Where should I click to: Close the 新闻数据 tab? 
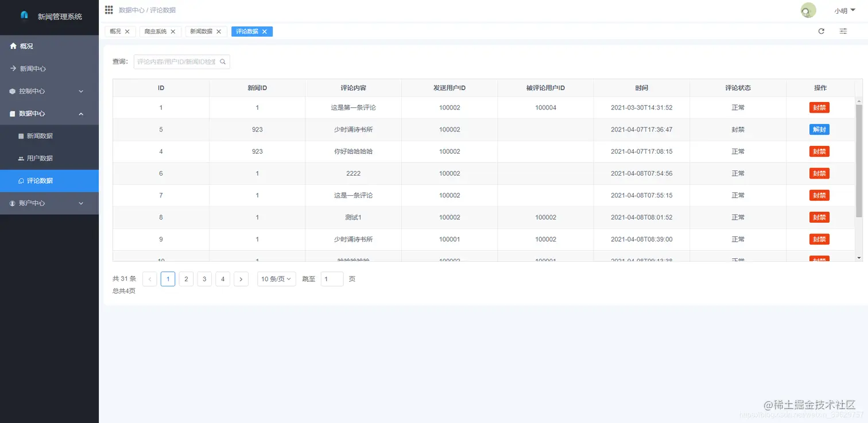(x=219, y=32)
